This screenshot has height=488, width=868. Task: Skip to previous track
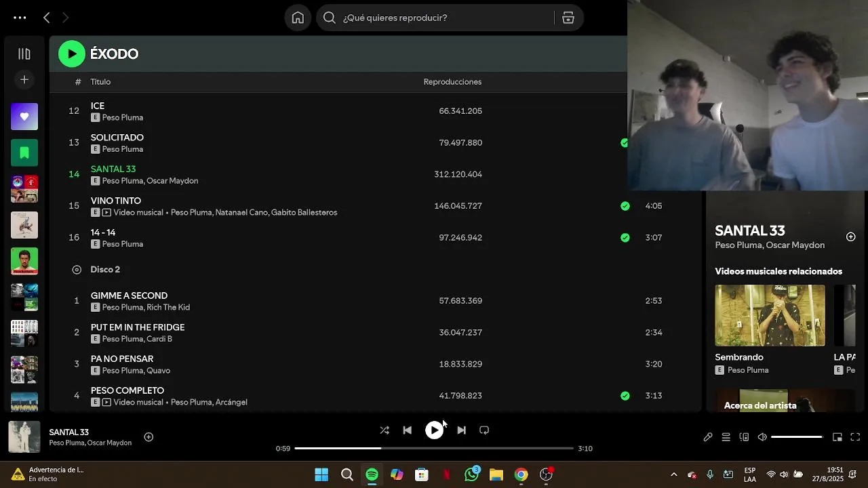[x=407, y=430]
